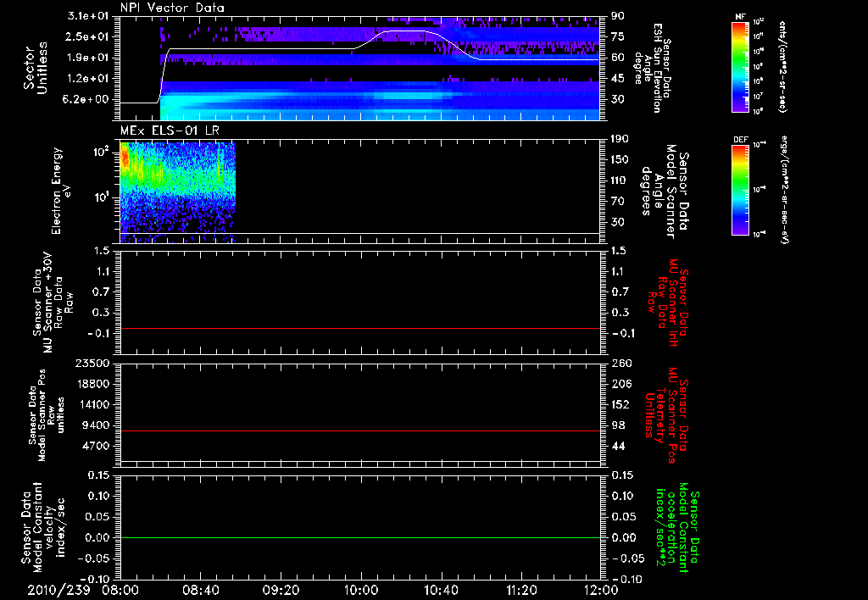Screen dimensions: 868x600
Task: Click the "260" telemetry tick label
Action: 621,363
